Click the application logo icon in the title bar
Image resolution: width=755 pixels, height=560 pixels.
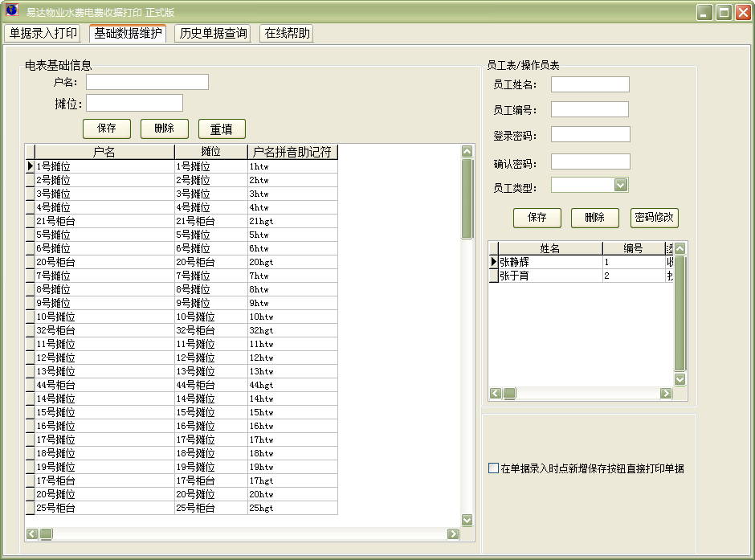tap(10, 10)
